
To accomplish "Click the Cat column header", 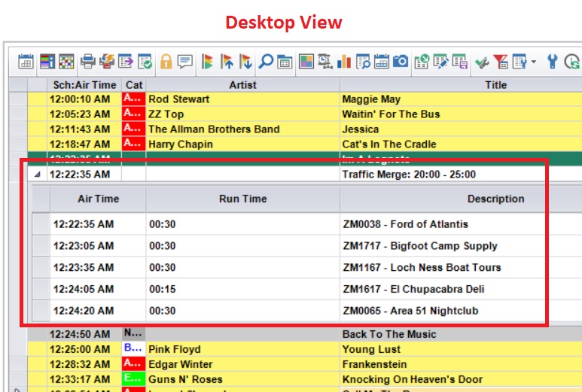I will coord(134,85).
